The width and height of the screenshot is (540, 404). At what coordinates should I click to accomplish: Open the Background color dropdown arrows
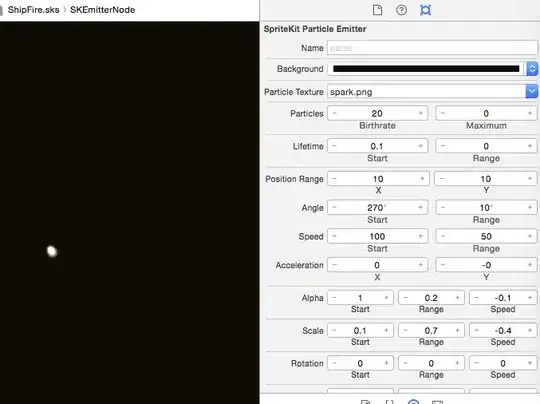pyautogui.click(x=532, y=69)
